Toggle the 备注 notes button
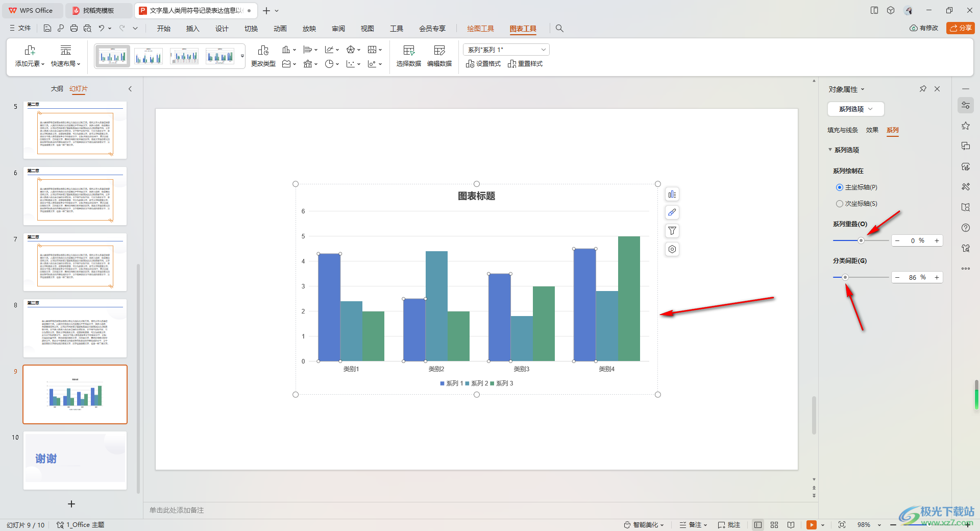This screenshot has height=531, width=980. coord(693,525)
